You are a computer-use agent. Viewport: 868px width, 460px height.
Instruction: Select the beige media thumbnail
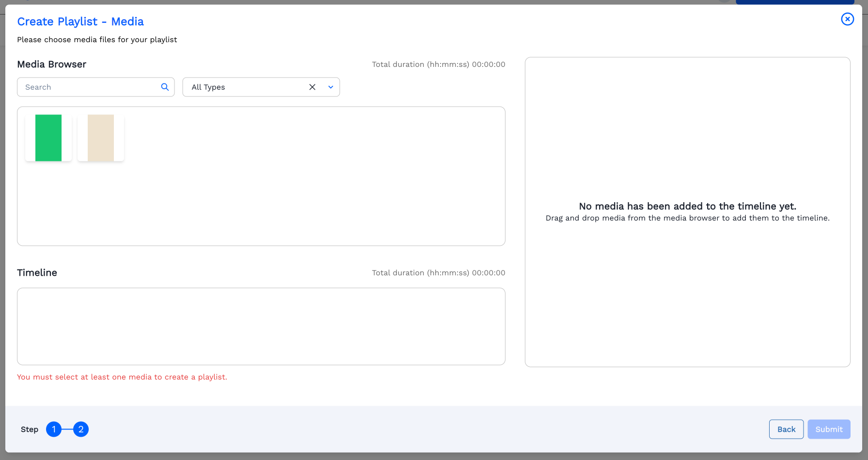[x=101, y=138]
